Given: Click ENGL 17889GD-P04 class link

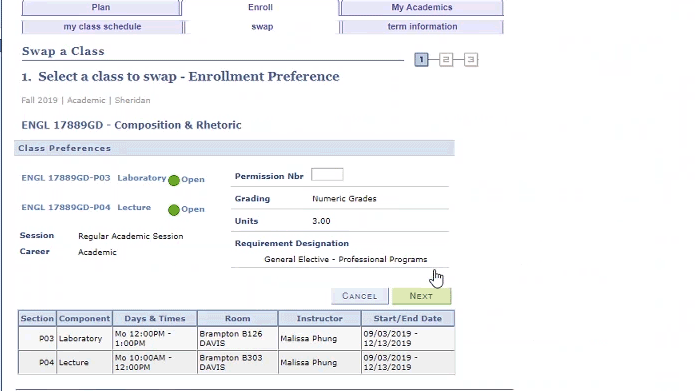Looking at the screenshot, I should (x=66, y=207).
